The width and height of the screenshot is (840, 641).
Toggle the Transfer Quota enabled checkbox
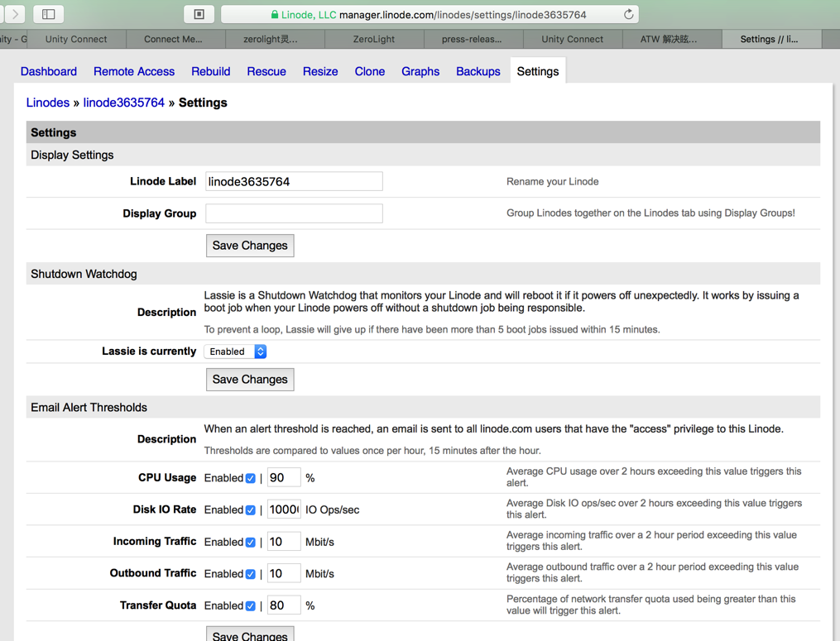tap(251, 606)
